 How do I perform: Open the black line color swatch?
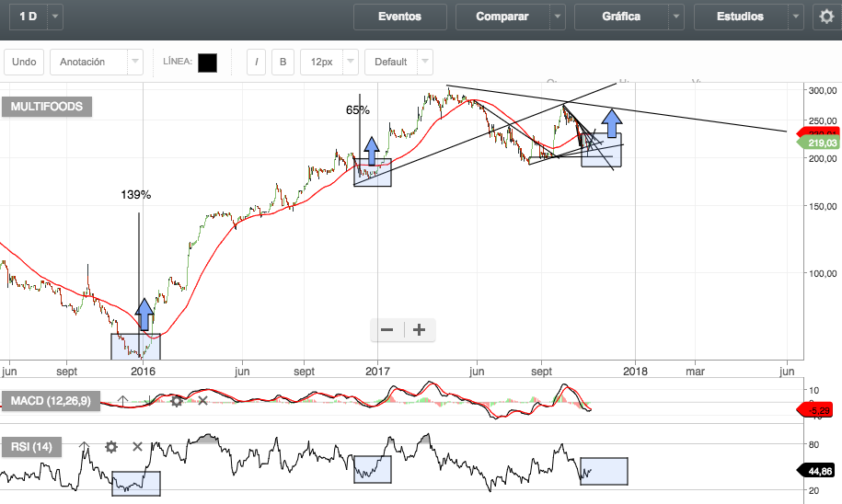pyautogui.click(x=207, y=63)
